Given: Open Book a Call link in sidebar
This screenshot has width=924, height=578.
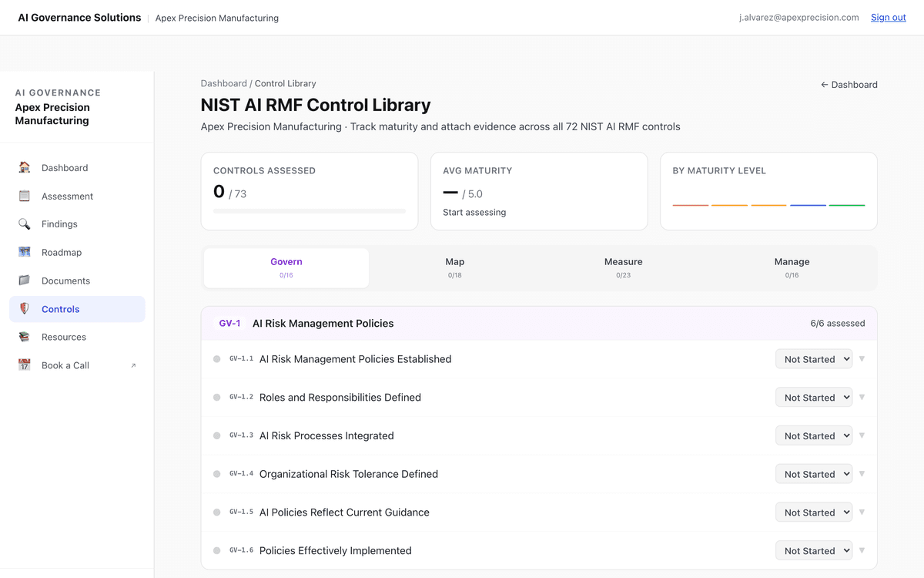Looking at the screenshot, I should pos(77,365).
